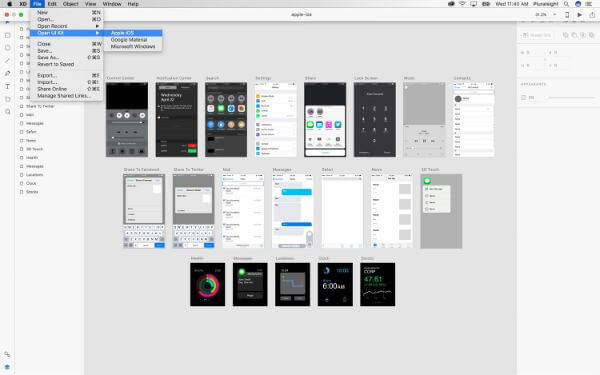
Task: Select the Pen tool
Action: pos(7,73)
